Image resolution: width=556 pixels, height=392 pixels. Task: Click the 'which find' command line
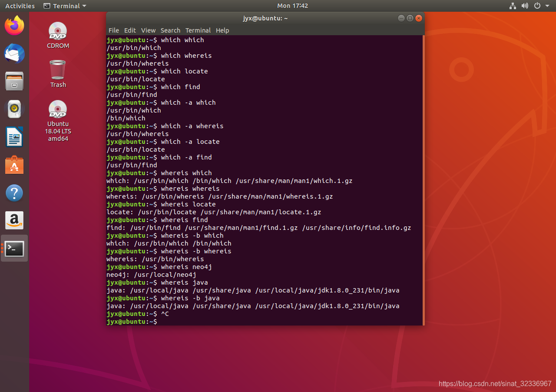point(153,87)
